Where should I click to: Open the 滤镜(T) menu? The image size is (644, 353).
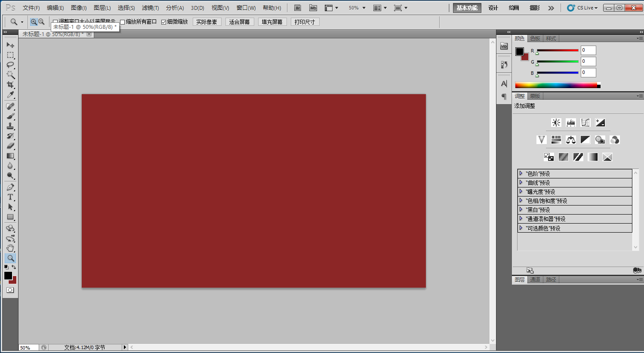click(150, 8)
